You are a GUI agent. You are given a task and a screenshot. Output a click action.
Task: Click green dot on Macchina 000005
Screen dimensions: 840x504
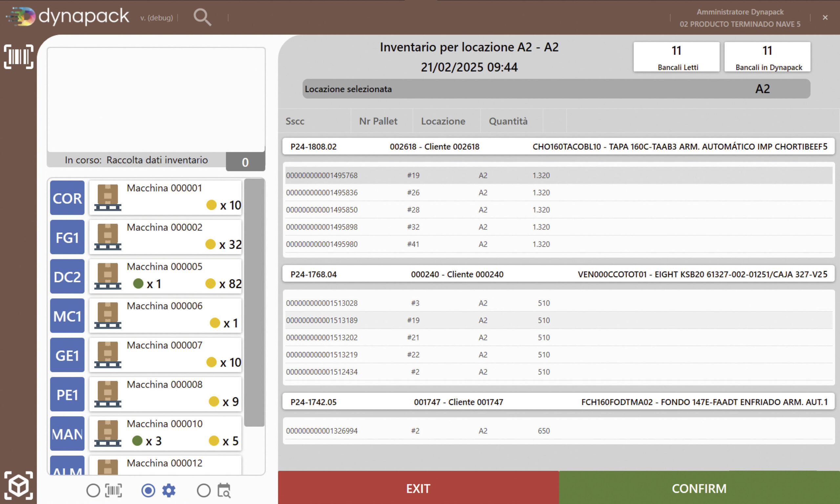tap(138, 283)
